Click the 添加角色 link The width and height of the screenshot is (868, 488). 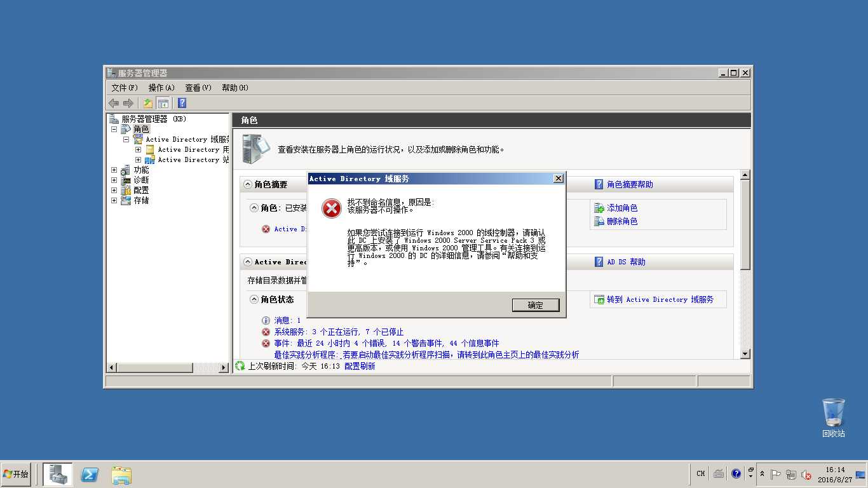(622, 208)
